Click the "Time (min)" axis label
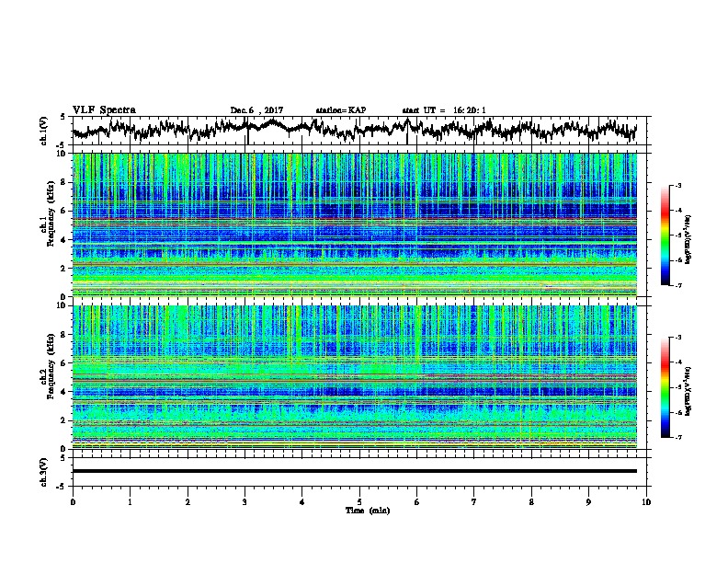Screen dimensions: 728x563 click(368, 511)
